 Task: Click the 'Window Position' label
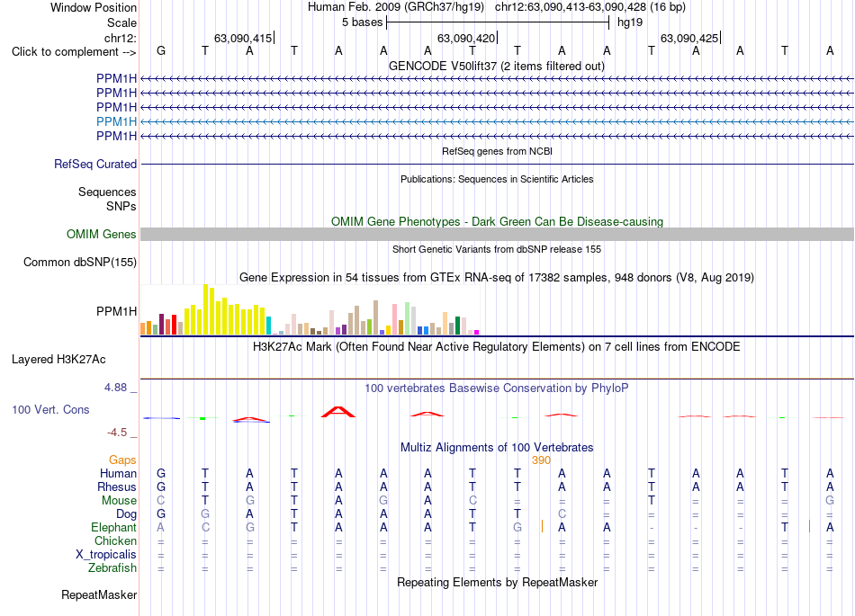point(94,7)
